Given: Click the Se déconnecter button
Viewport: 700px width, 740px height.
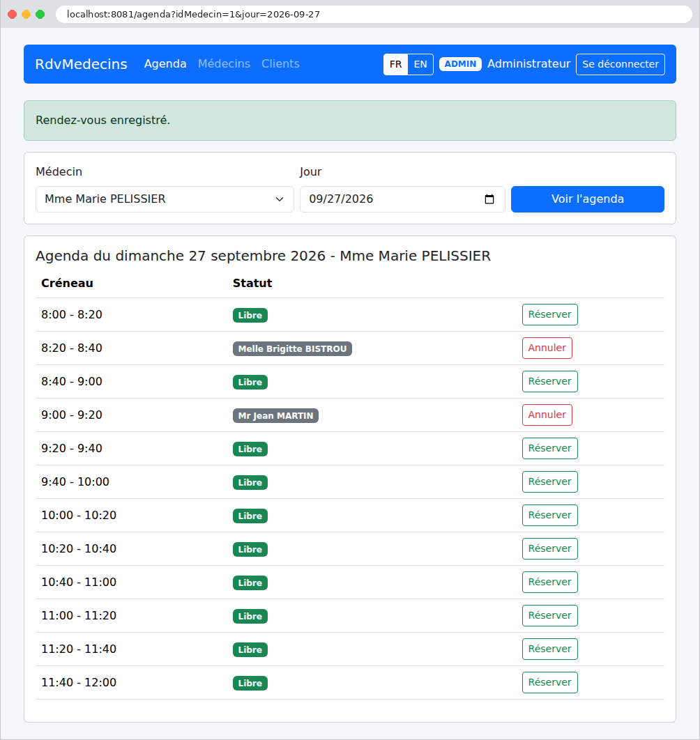Looking at the screenshot, I should click(621, 64).
